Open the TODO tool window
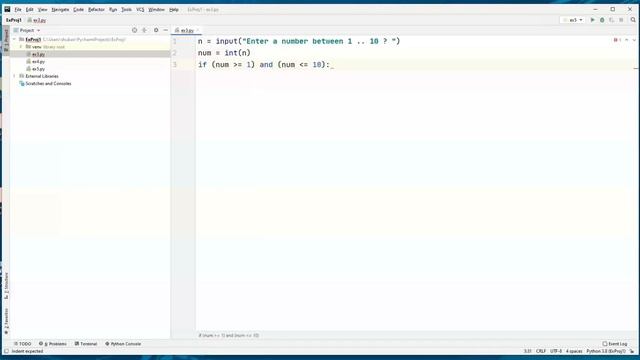 [22, 344]
